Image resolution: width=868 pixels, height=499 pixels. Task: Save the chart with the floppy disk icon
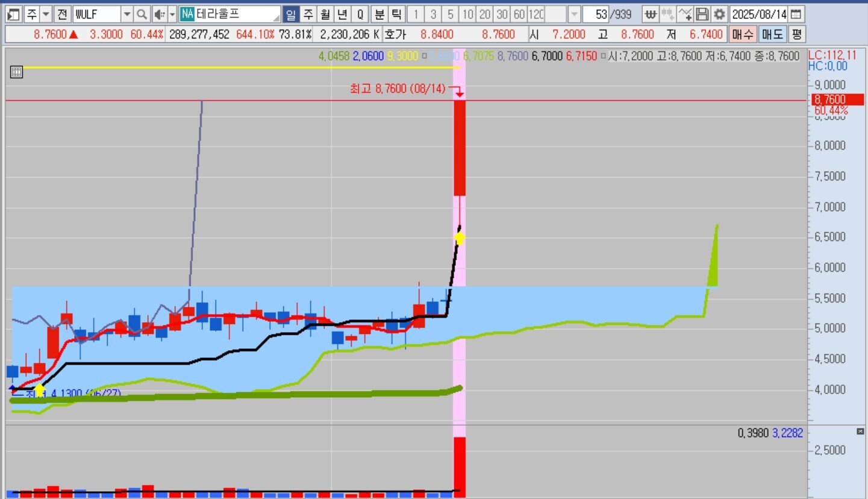(x=702, y=14)
